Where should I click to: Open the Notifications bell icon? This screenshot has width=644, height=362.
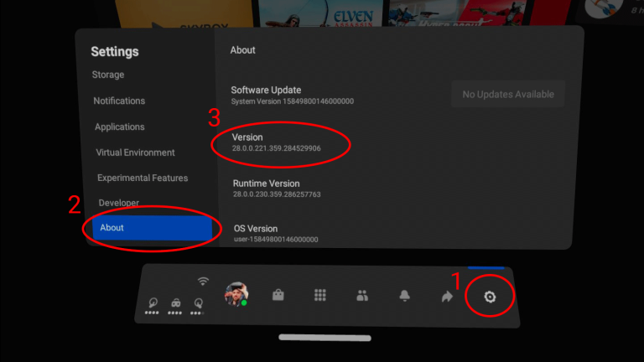pos(405,296)
